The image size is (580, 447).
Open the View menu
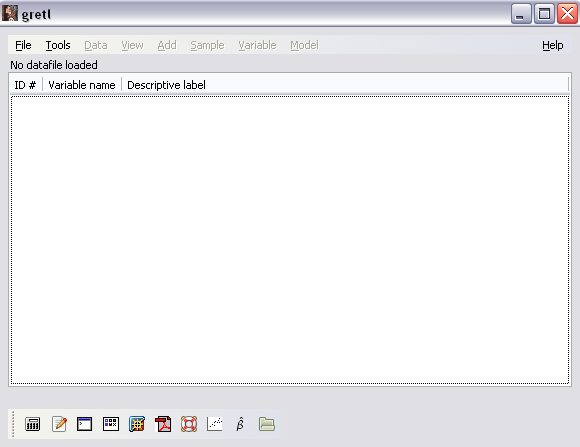click(x=132, y=45)
